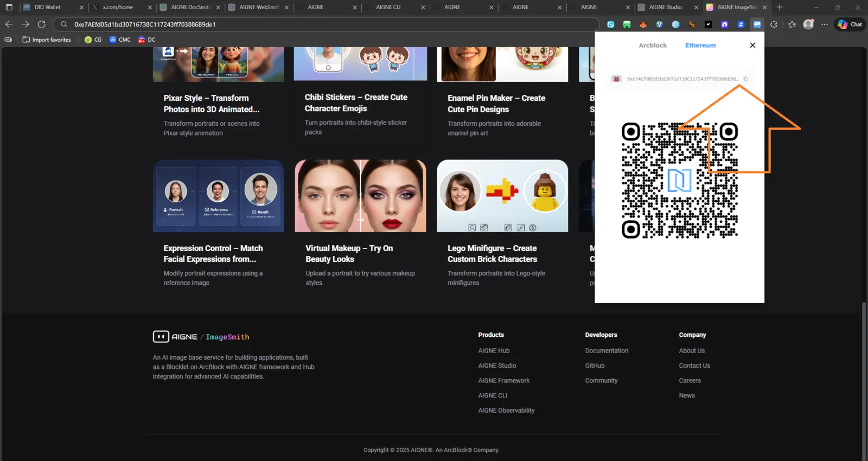Open the About Us footer link
Viewport: 868px width, 461px height.
(692, 351)
